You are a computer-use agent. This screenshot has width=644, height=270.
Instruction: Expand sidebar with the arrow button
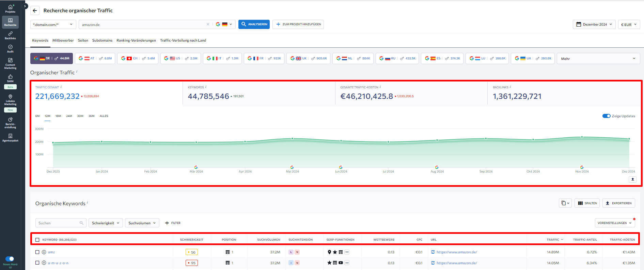(x=25, y=6)
